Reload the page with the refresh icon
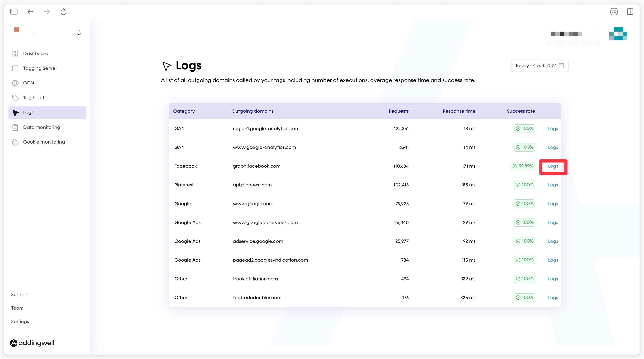644x359 pixels. [x=64, y=11]
